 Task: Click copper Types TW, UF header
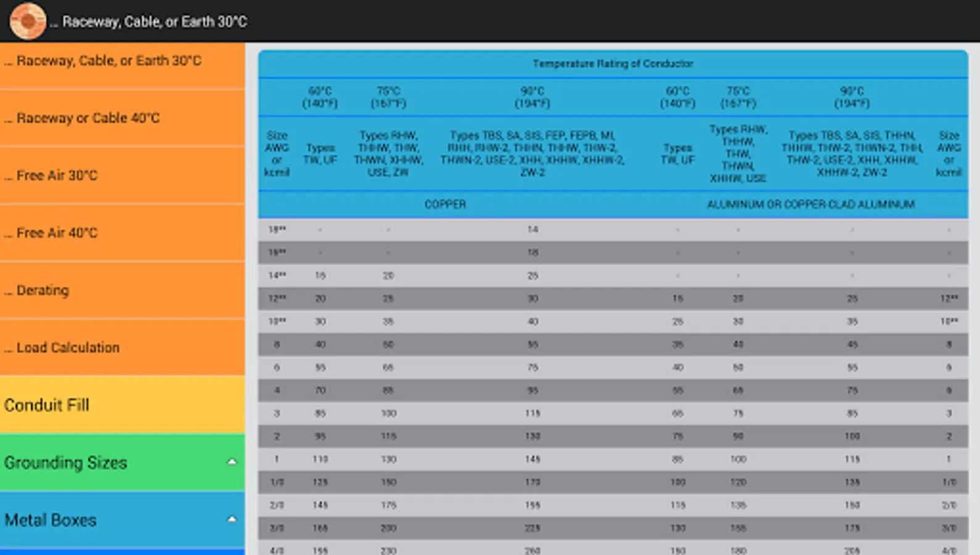(320, 154)
